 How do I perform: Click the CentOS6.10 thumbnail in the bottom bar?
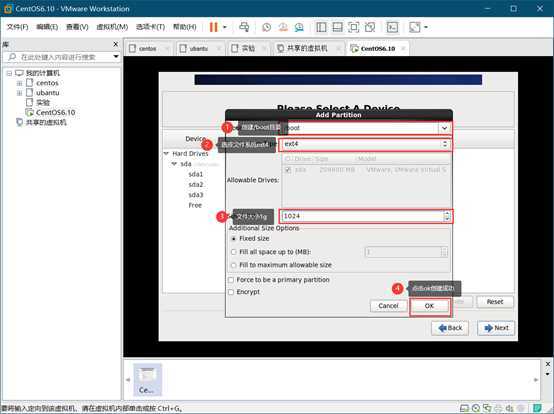147,379
